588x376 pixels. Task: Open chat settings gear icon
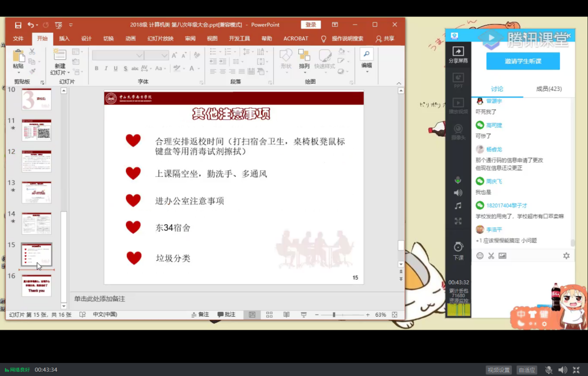566,256
